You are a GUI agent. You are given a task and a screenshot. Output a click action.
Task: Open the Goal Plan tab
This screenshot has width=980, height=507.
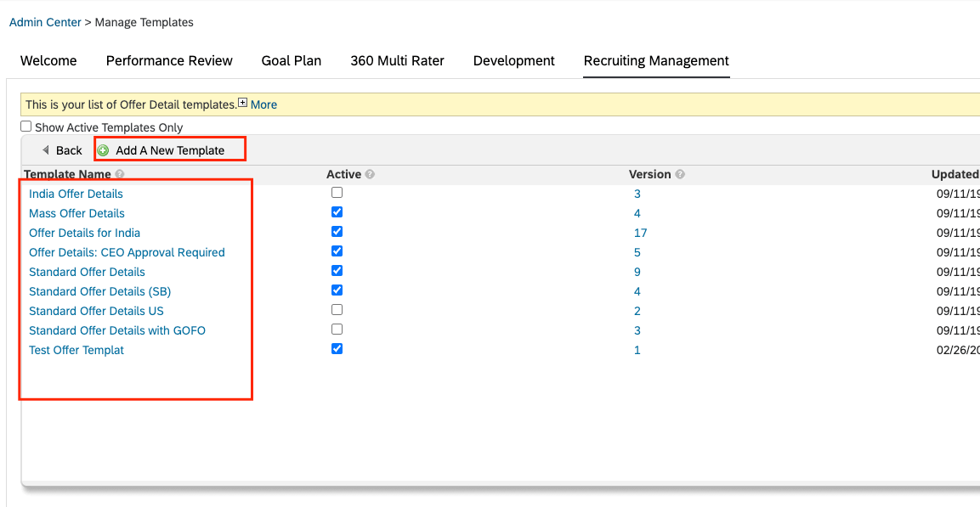pos(292,60)
